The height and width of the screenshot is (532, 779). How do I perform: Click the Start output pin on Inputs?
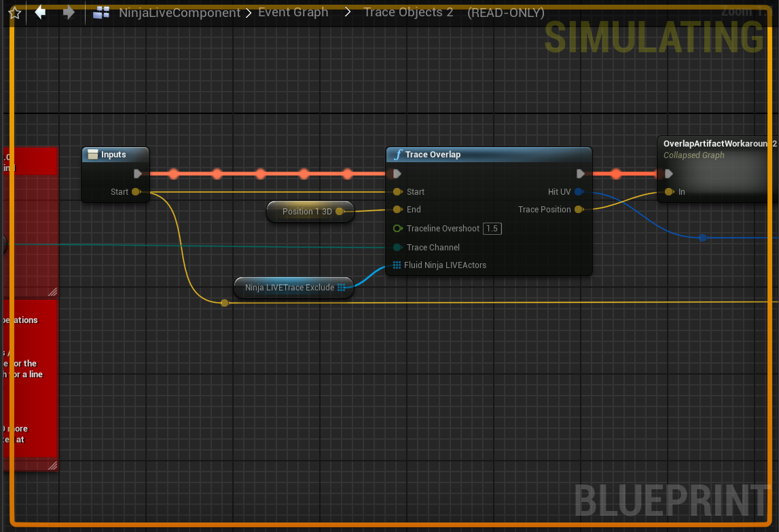[x=136, y=192]
